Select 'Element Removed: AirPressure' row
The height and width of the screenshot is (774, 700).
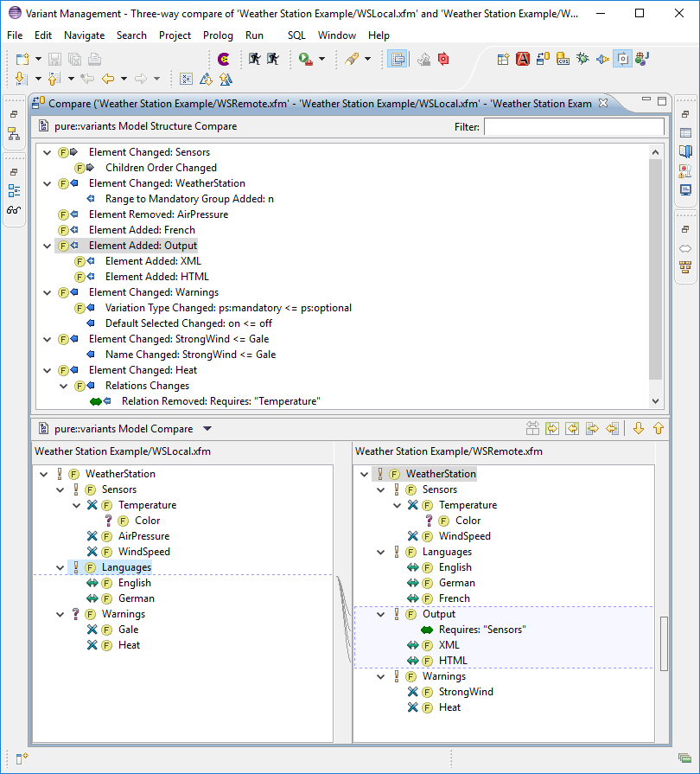(x=158, y=214)
